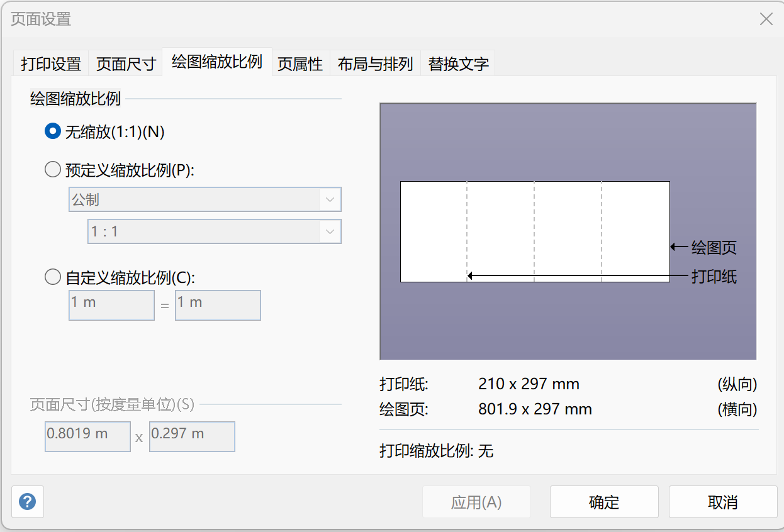Switch to the 替换文字 tab
The height and width of the screenshot is (532, 784).
tap(458, 64)
